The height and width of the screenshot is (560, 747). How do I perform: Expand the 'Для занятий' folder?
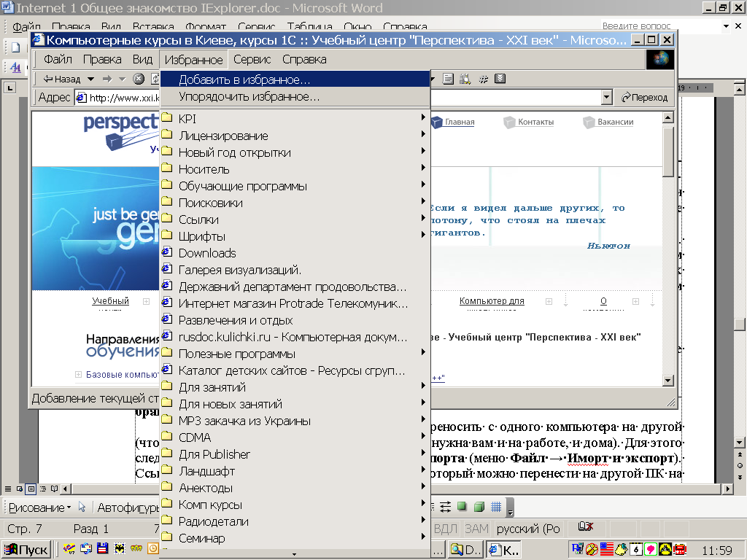pyautogui.click(x=295, y=387)
